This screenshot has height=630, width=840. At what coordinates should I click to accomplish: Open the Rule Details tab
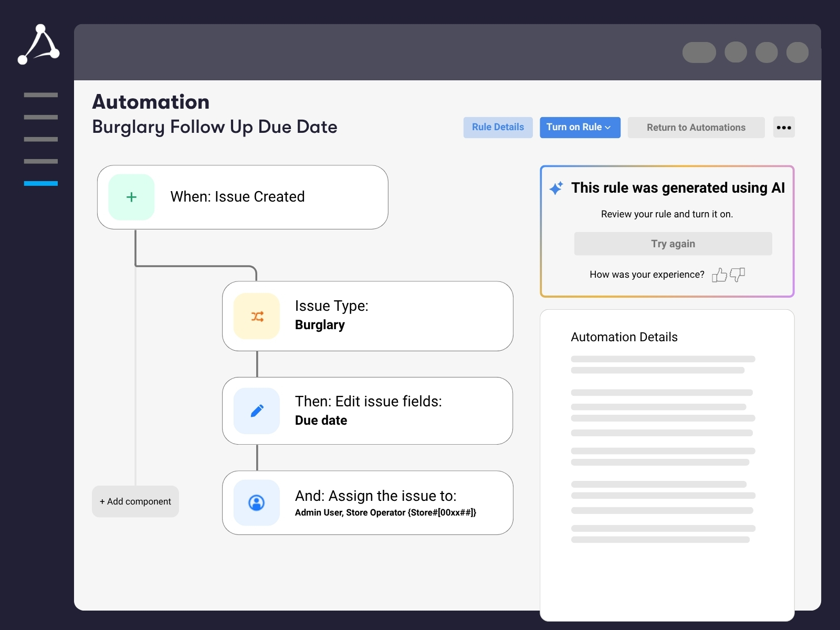498,128
